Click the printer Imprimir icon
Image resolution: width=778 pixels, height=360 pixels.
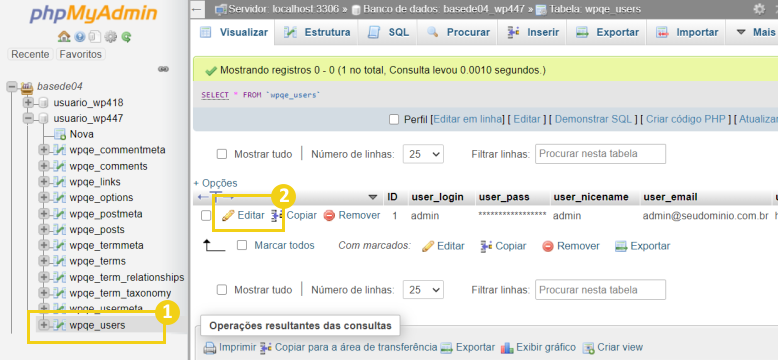210,348
